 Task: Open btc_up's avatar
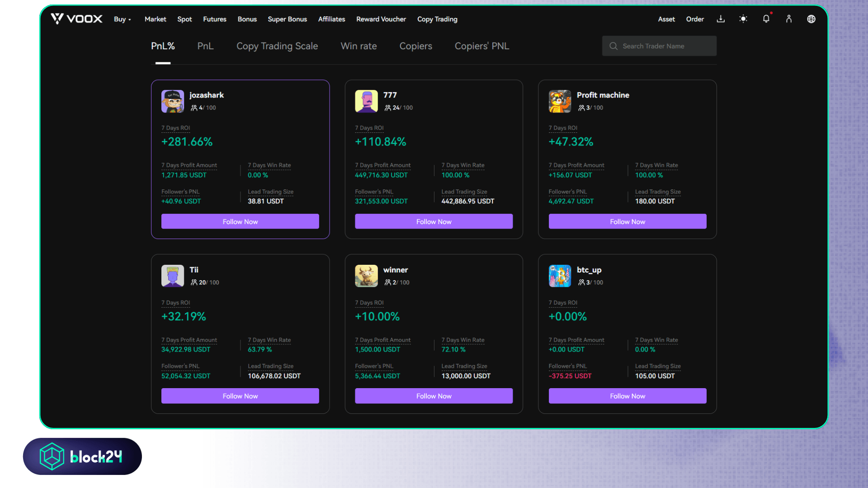point(560,276)
